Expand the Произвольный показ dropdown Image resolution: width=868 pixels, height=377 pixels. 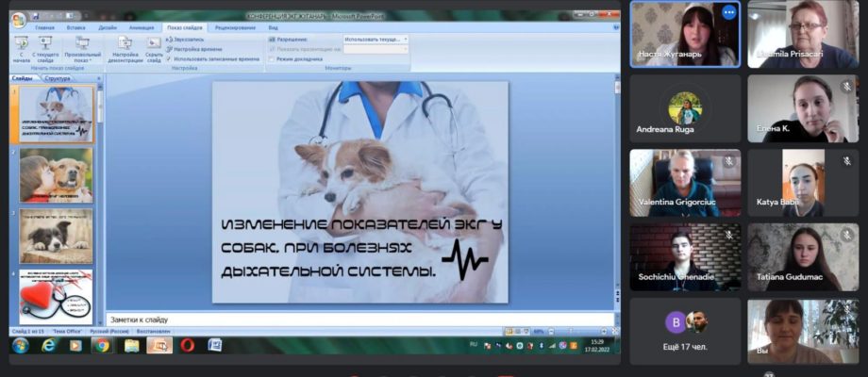click(x=82, y=49)
